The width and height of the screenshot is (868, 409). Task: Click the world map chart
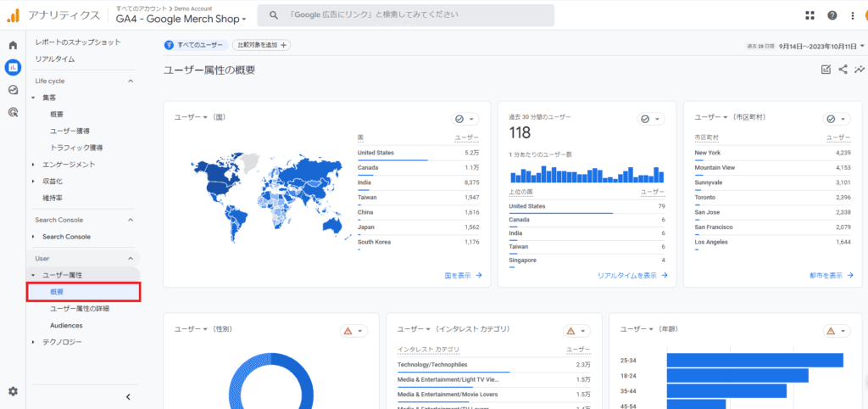click(270, 198)
